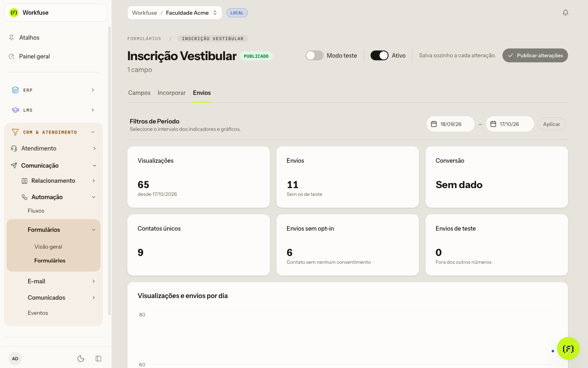
Task: Collapse the sidebar panel icon
Action: [x=98, y=359]
